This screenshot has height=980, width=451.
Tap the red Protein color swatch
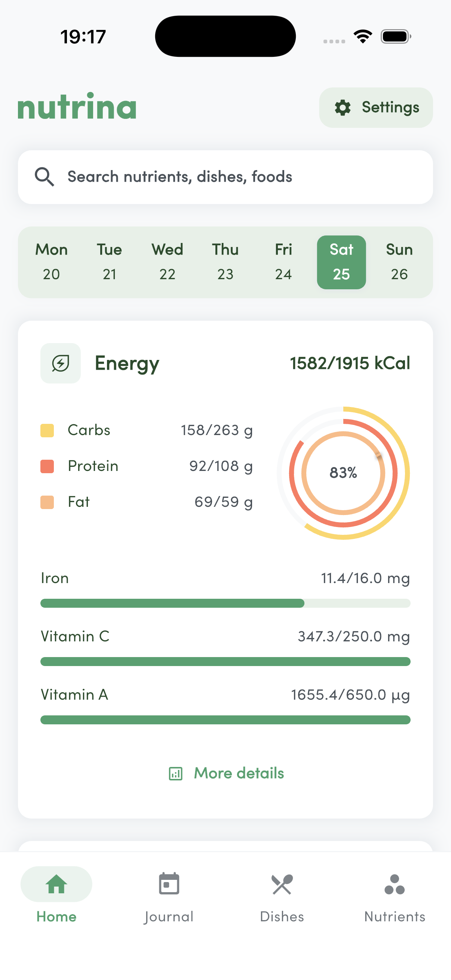(x=47, y=466)
